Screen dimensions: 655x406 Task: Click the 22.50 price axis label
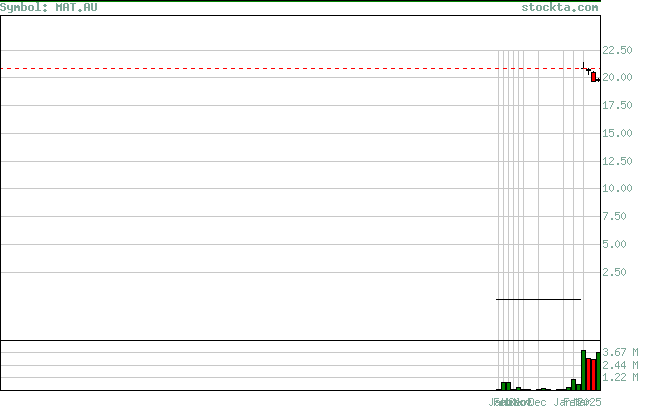[x=617, y=50]
